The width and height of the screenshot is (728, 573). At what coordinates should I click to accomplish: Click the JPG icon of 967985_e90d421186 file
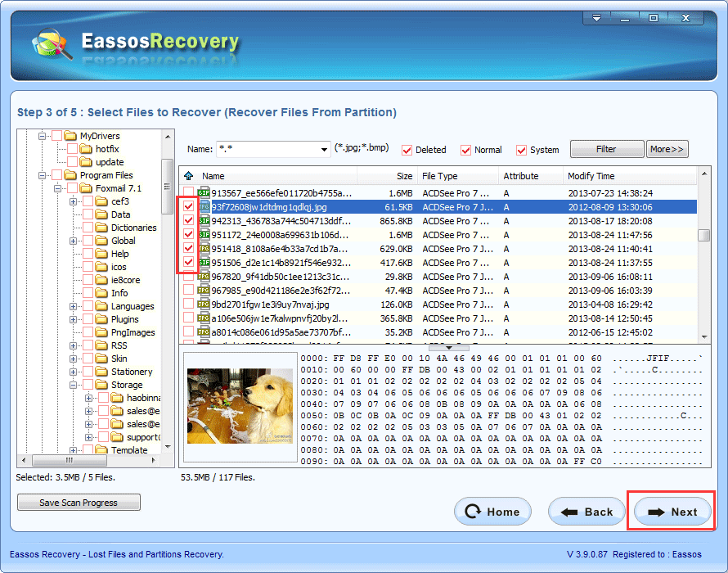[204, 291]
